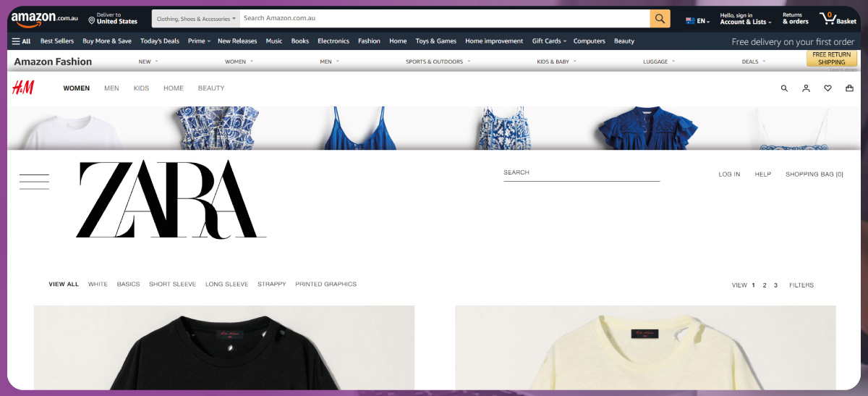Open the H&M shopping bag icon
The height and width of the screenshot is (396, 868).
[849, 88]
